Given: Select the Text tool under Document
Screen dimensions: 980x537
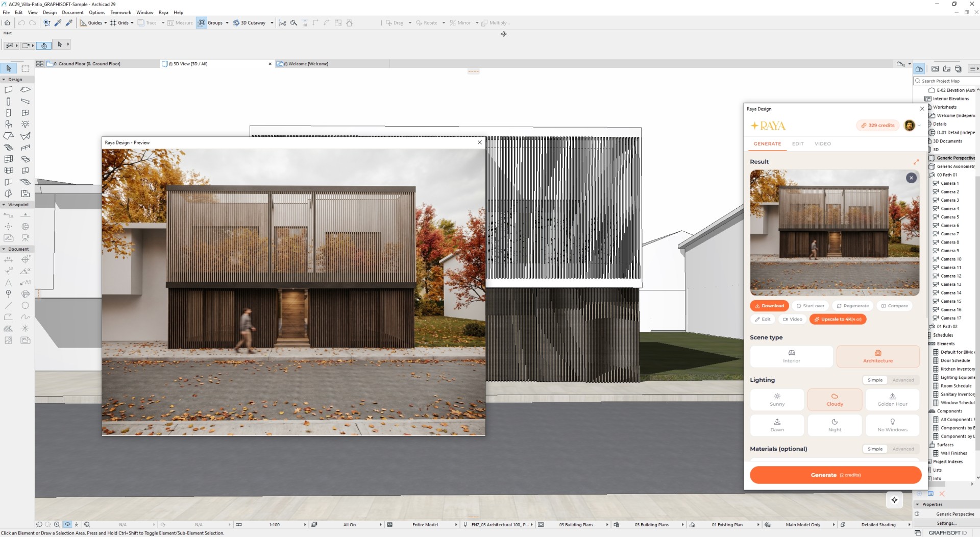Looking at the screenshot, I should tap(9, 282).
